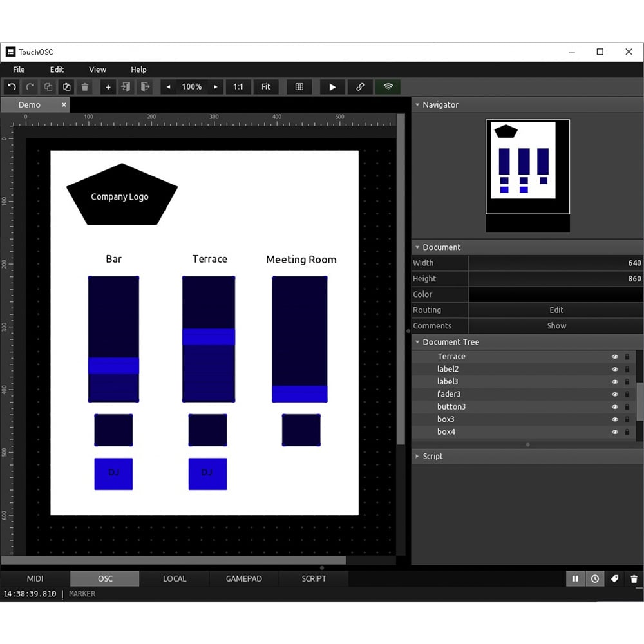The width and height of the screenshot is (644, 644).
Task: Collapse the Navigator panel
Action: tap(417, 105)
